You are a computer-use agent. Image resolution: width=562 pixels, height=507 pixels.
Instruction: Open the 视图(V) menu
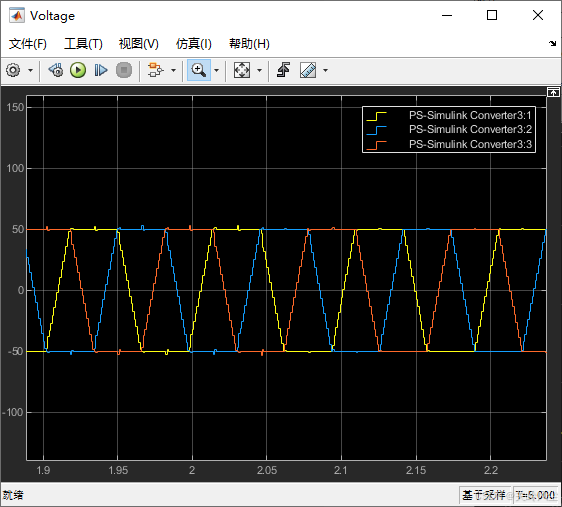139,44
